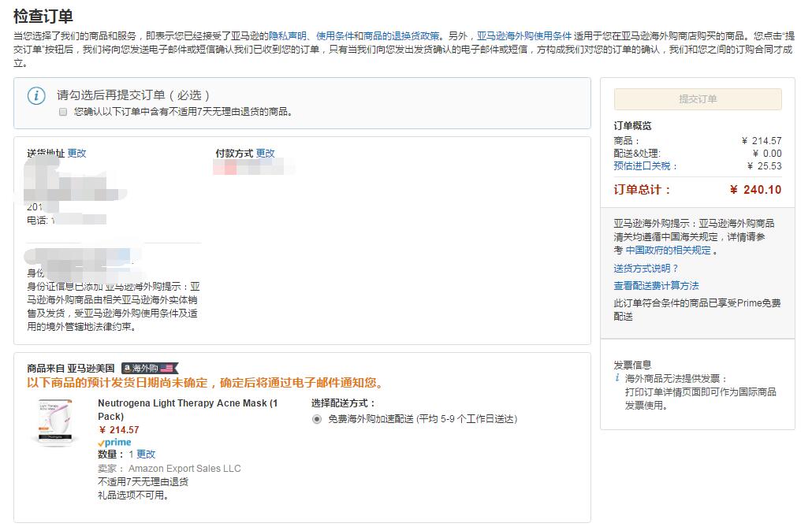Click 更改 next to 数量
The width and height of the screenshot is (812, 527).
pyautogui.click(x=146, y=454)
